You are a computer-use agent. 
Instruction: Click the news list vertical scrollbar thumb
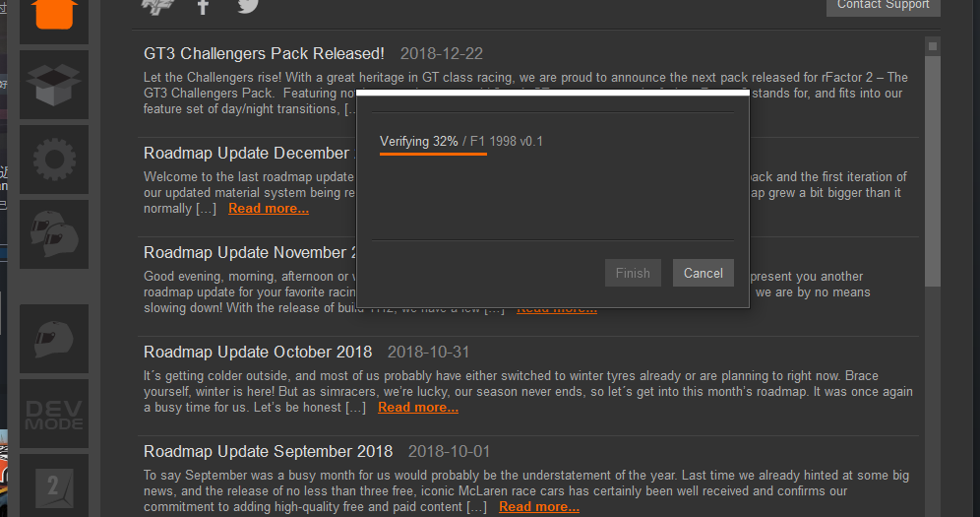[933, 171]
